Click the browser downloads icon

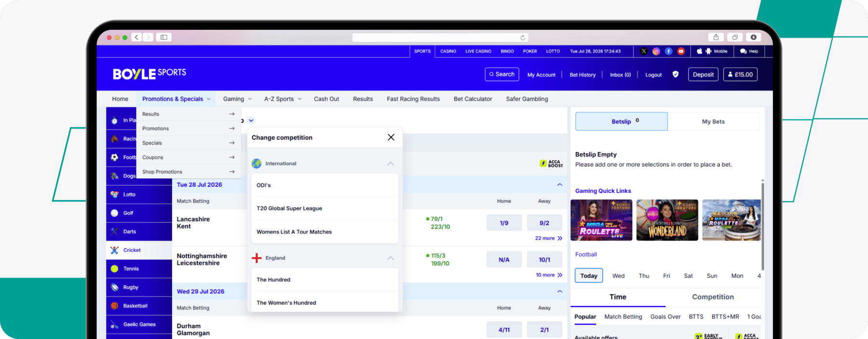click(753, 37)
